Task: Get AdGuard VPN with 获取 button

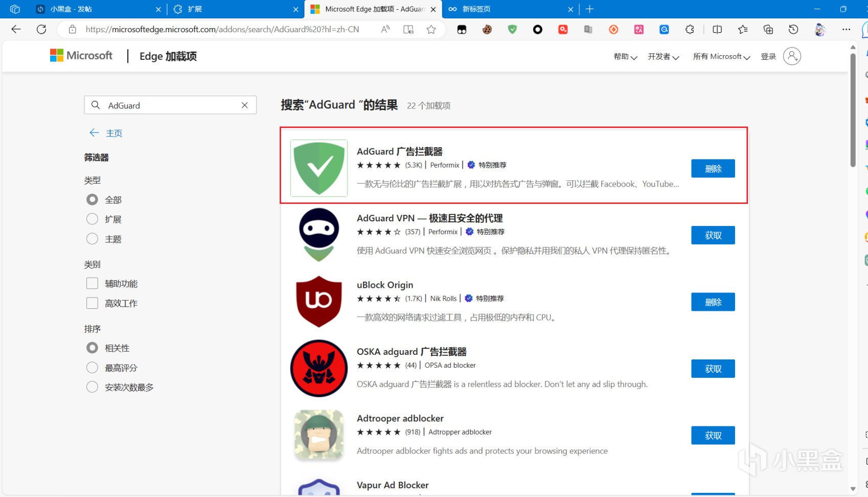Action: pyautogui.click(x=713, y=235)
